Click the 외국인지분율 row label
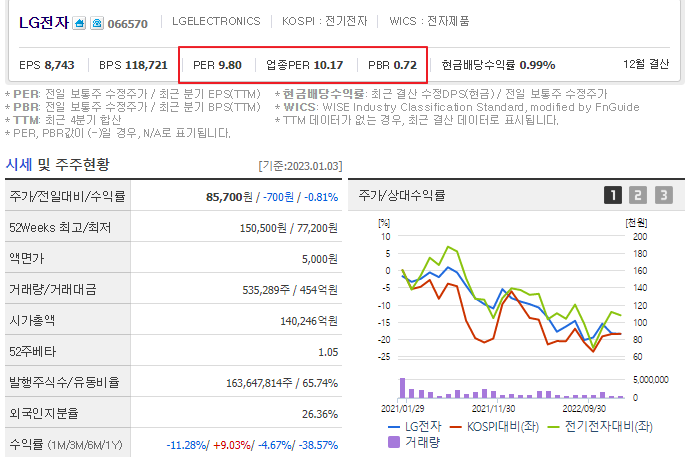This screenshot has height=457, width=689. 44,413
